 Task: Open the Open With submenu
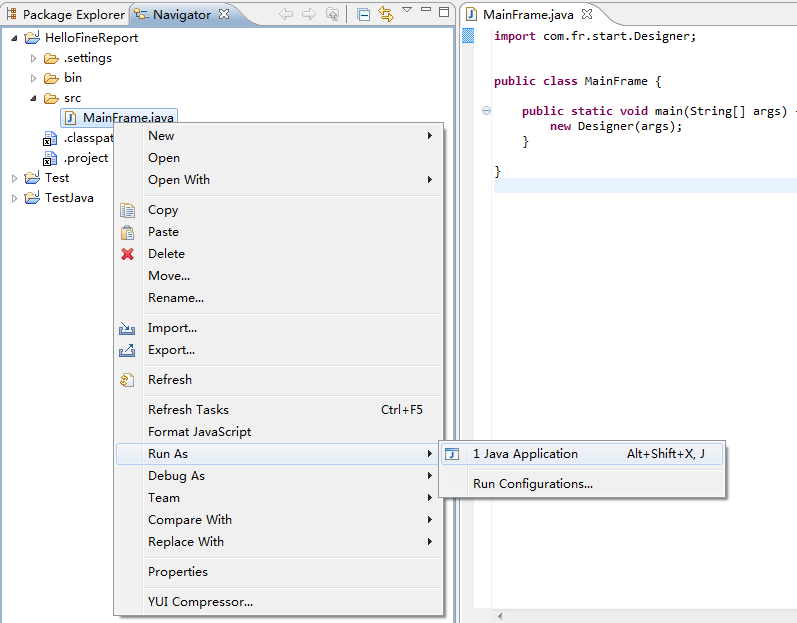tap(279, 180)
